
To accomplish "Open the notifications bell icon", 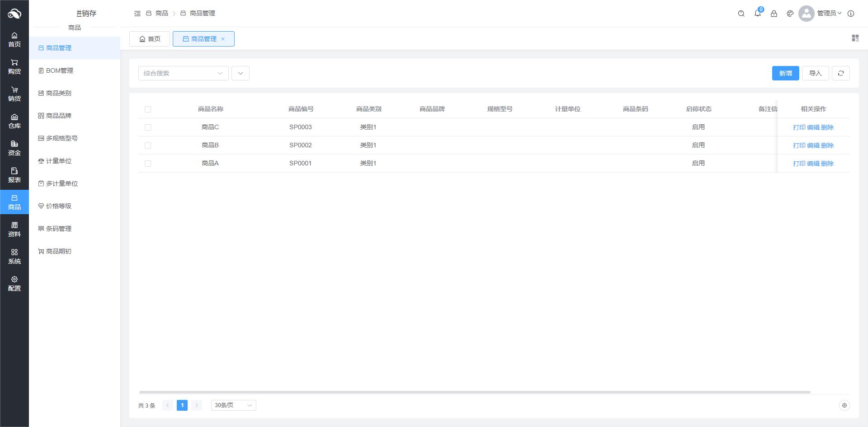I will [x=757, y=14].
